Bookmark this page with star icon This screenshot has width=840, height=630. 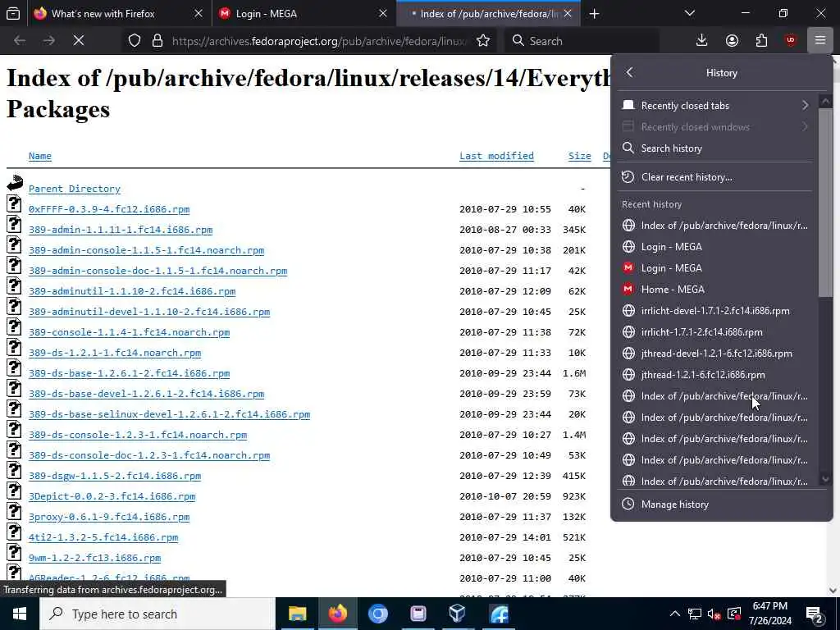click(x=482, y=41)
